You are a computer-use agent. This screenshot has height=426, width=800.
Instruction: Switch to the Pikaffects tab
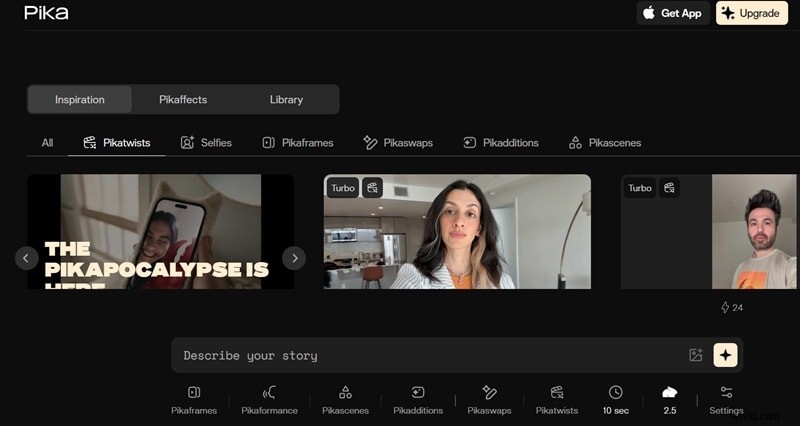click(x=183, y=99)
